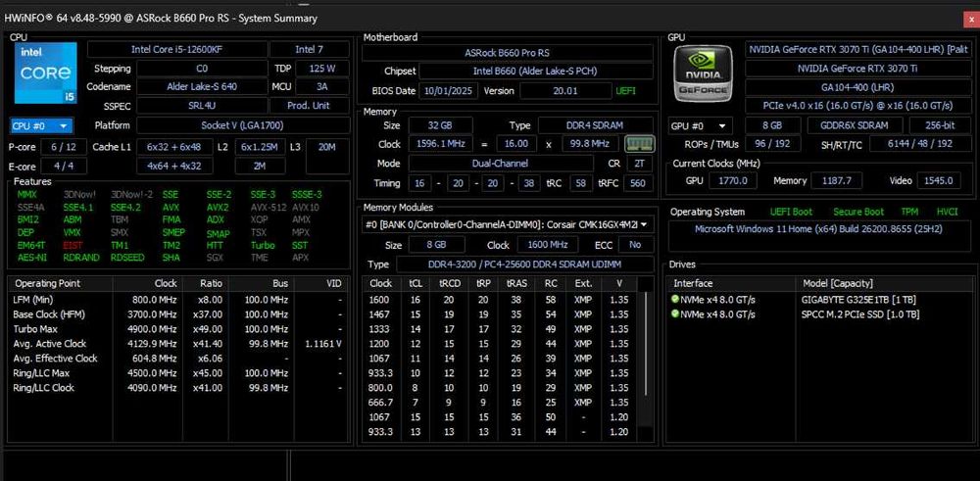Click the AES-NI feature flag
This screenshot has width=980, height=481.
pos(32,258)
